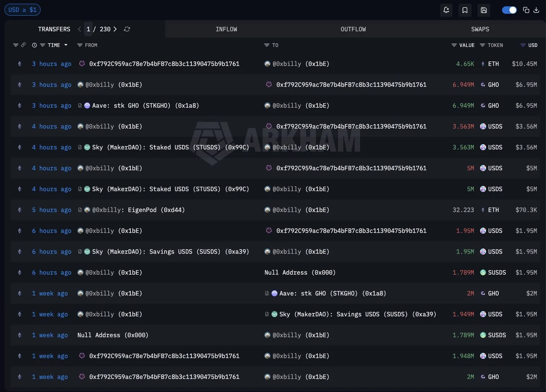Image resolution: width=546 pixels, height=392 pixels.
Task: Download the transfers data
Action: pyautogui.click(x=536, y=10)
